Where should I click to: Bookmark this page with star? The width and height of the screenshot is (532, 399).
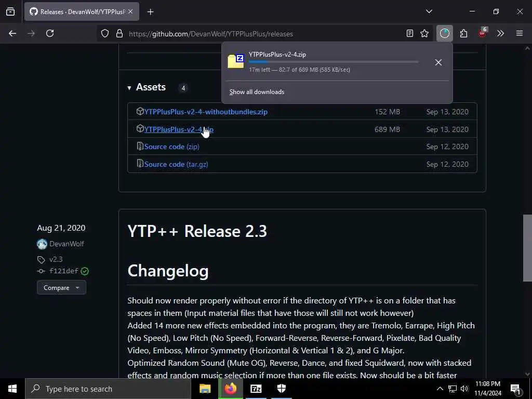tap(424, 33)
